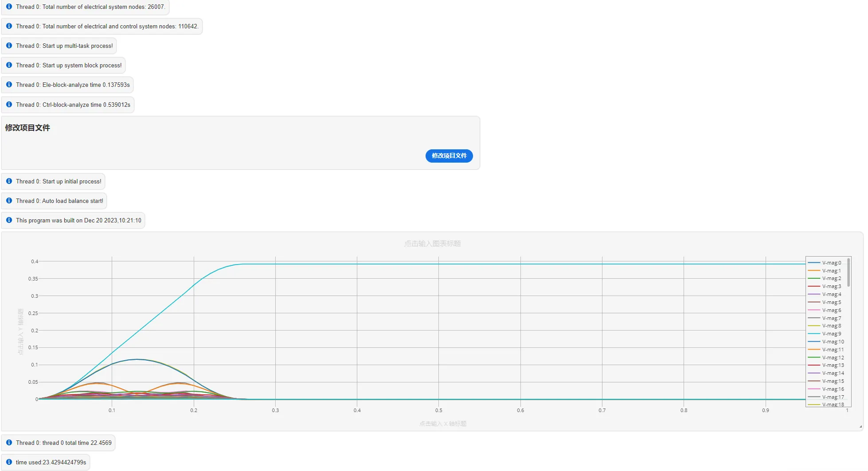Toggle the cyan V-mag:9 legend entry
The width and height of the screenshot is (868, 471).
click(x=825, y=334)
